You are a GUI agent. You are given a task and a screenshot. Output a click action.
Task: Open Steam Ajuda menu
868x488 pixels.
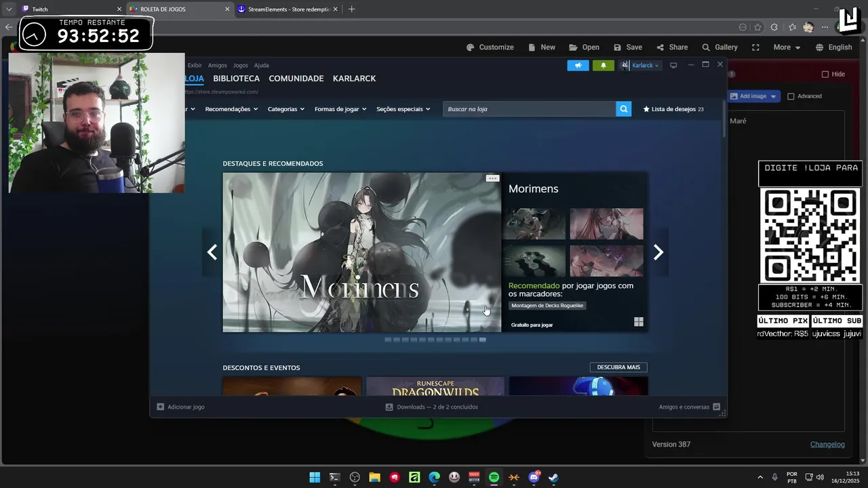tap(262, 65)
